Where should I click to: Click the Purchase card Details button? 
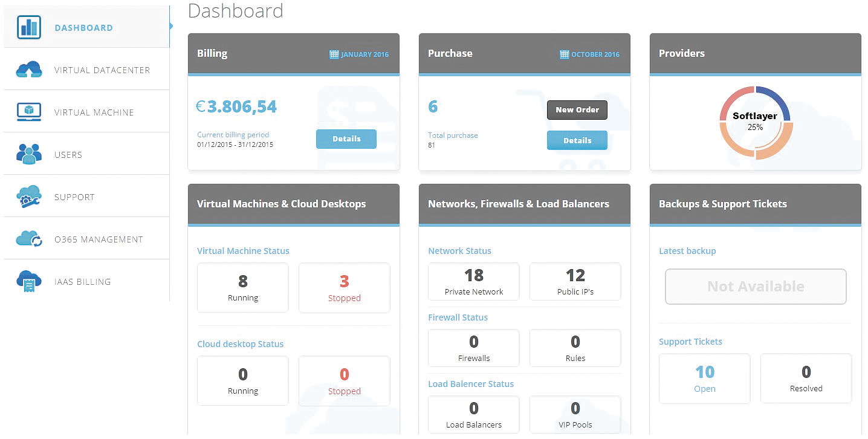[x=577, y=140]
